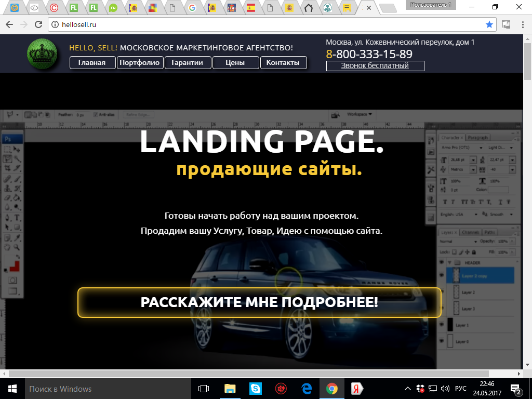Switch to the Google tab
532x399 pixels.
click(x=192, y=8)
